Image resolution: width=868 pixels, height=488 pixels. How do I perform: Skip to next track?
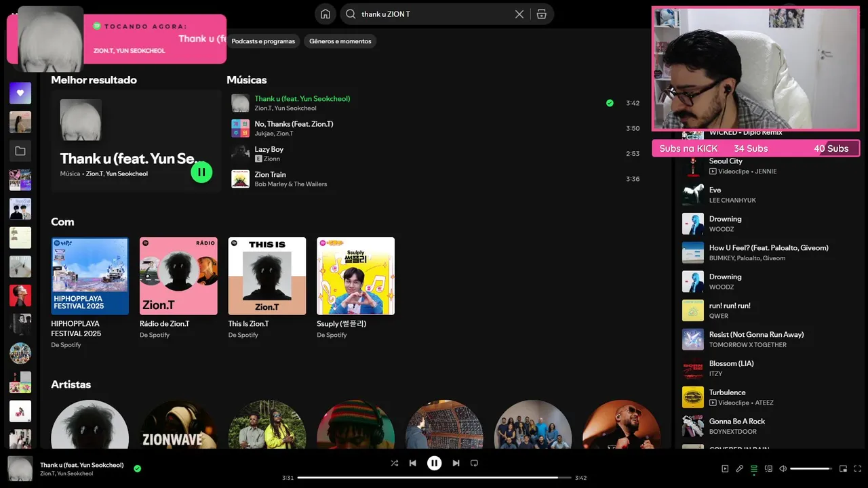point(456,463)
